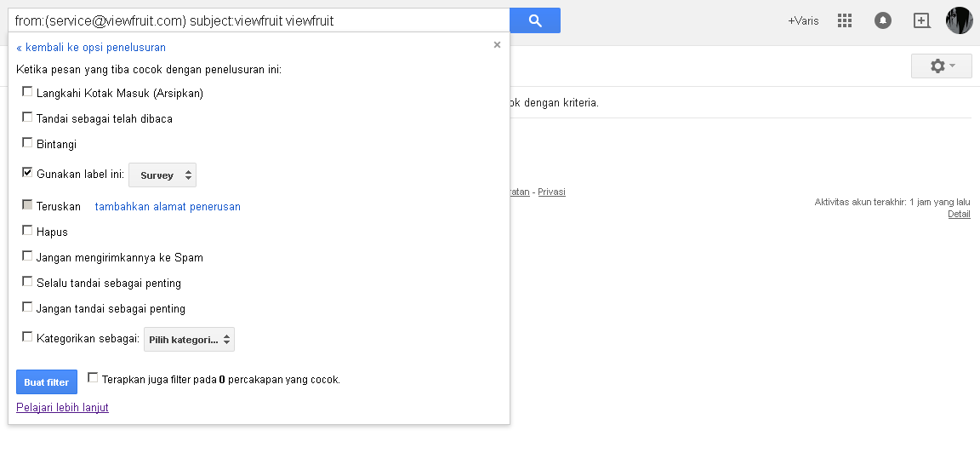980x476 pixels.
Task: Enable Langkahi Kotak Masuk (Arsipkan)
Action: pos(28,92)
